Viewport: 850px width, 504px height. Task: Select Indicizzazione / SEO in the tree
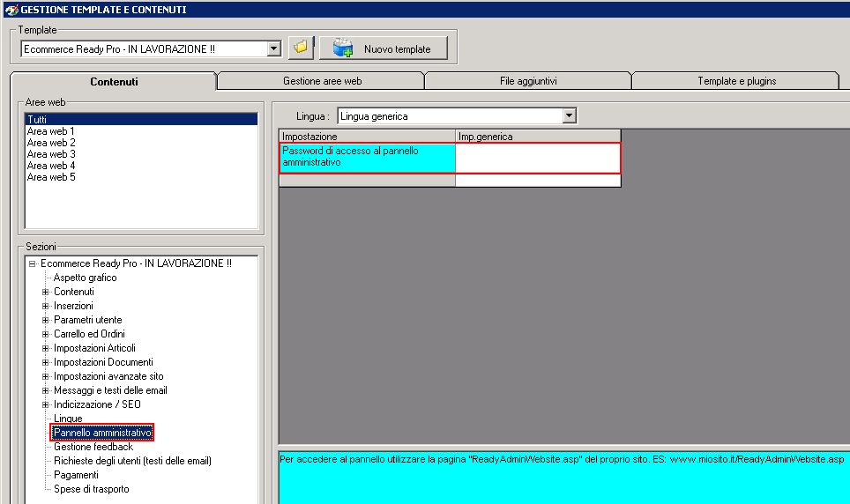(x=97, y=404)
